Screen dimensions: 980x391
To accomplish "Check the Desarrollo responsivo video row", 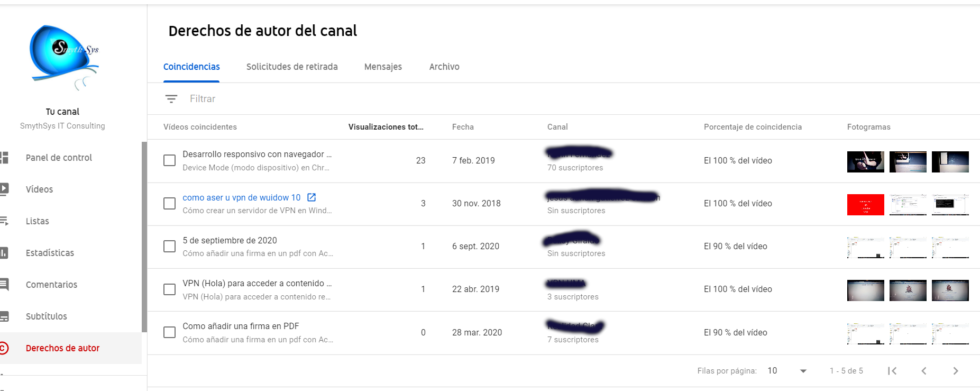I will 169,160.
